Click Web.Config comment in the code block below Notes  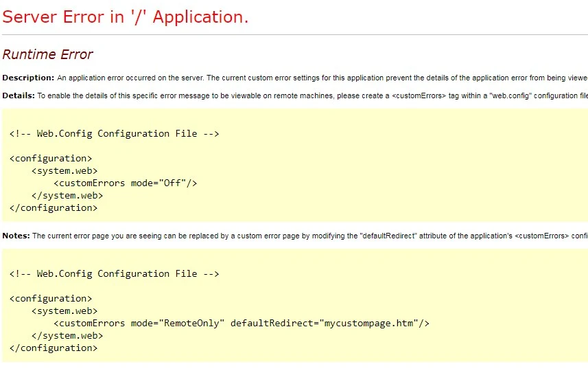tap(115, 274)
